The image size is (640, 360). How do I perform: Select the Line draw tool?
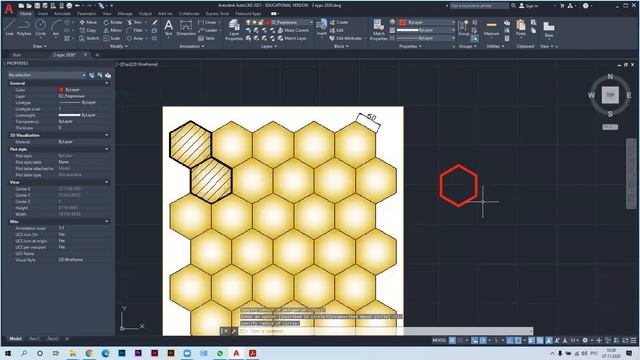pos(10,27)
